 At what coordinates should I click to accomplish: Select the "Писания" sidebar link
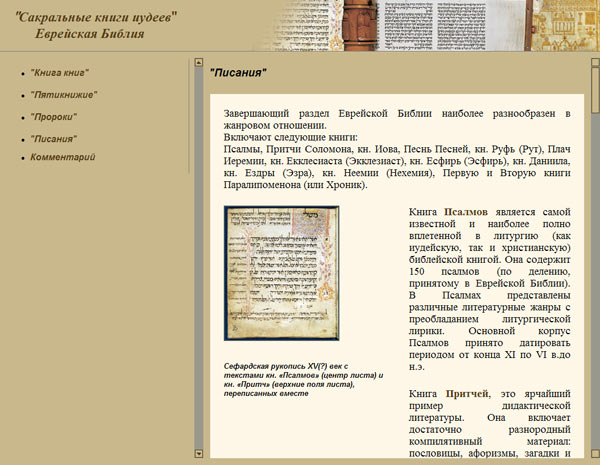pos(54,138)
